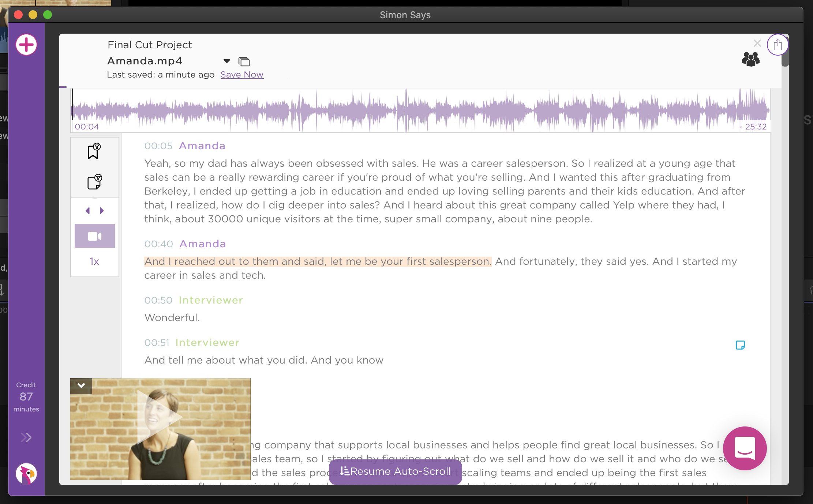Click Save Now link

click(242, 75)
